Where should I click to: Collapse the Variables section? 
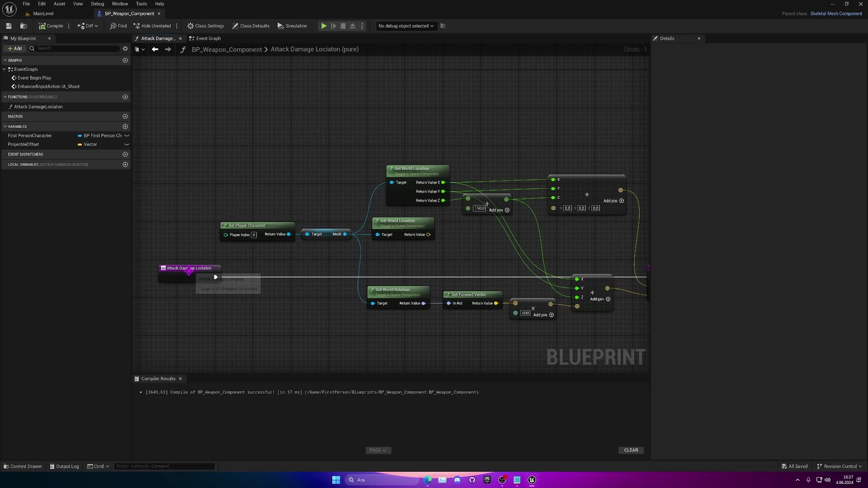(x=5, y=127)
